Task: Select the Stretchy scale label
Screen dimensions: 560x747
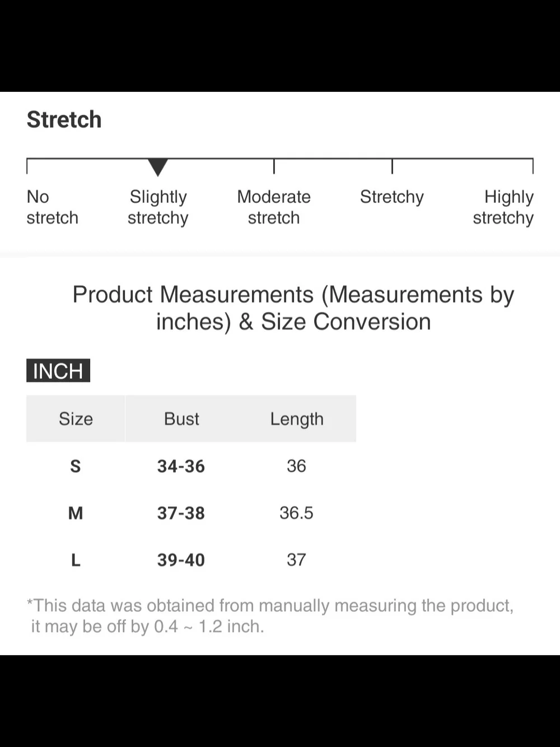Action: point(392,197)
